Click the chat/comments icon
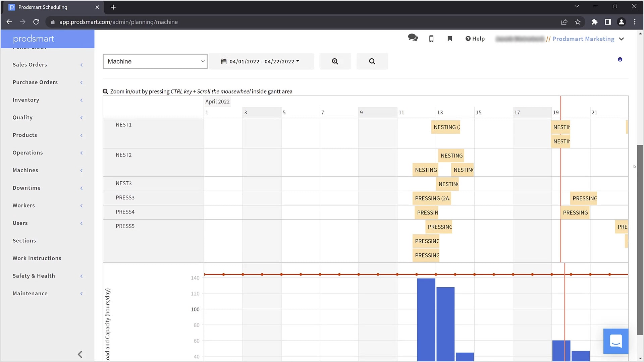Image resolution: width=644 pixels, height=362 pixels. [413, 39]
